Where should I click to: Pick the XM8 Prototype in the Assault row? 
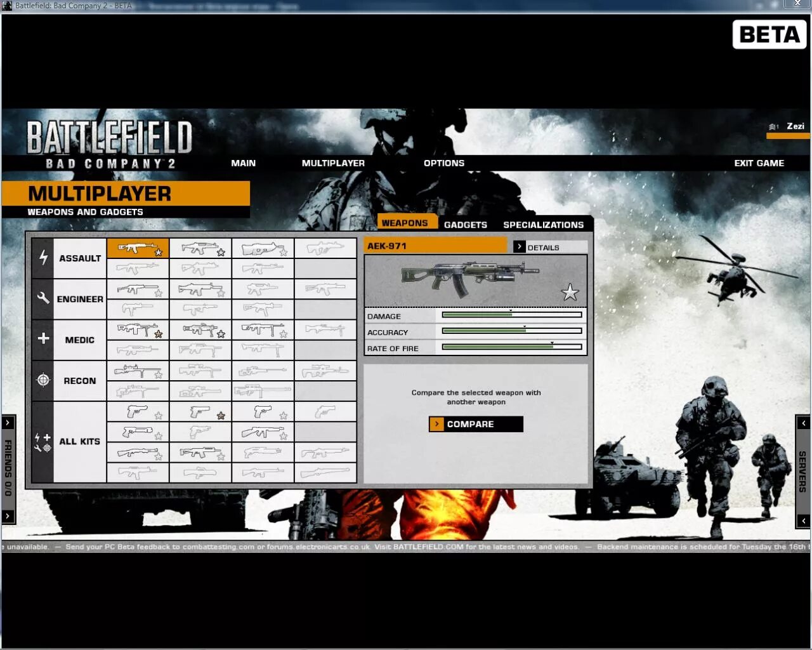click(200, 248)
